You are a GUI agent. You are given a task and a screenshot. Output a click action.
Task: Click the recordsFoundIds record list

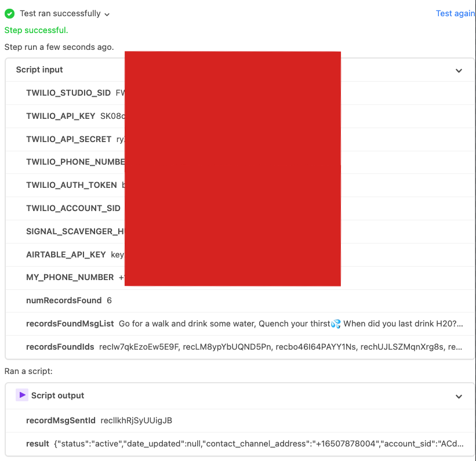point(281,347)
